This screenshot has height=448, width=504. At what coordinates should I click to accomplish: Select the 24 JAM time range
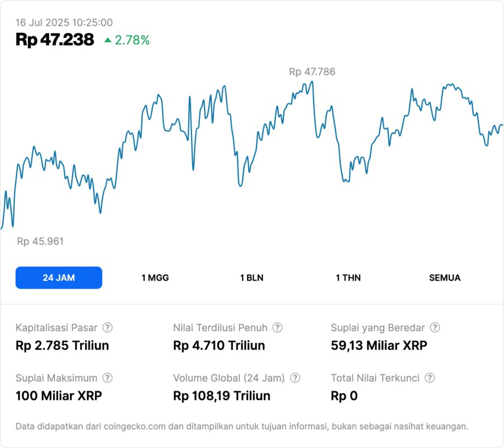click(59, 278)
